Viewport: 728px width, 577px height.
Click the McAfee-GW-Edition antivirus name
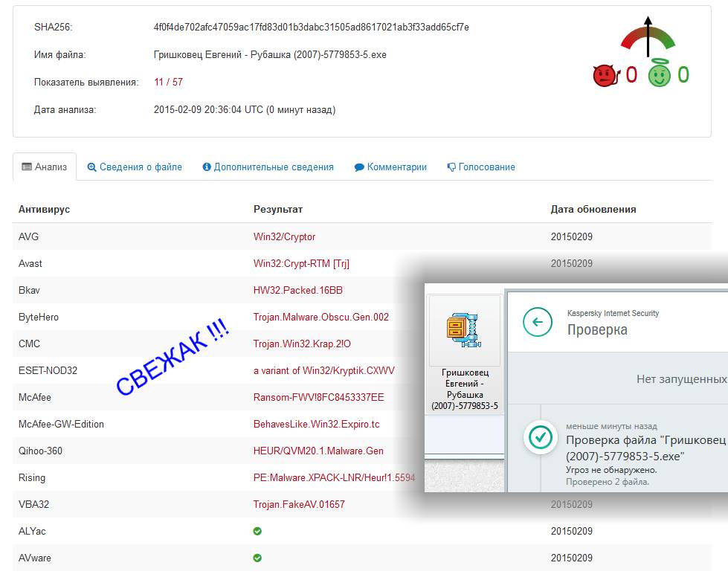[61, 425]
